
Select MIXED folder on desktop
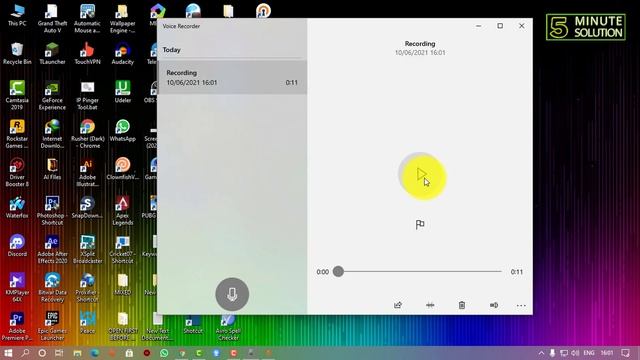(x=122, y=284)
